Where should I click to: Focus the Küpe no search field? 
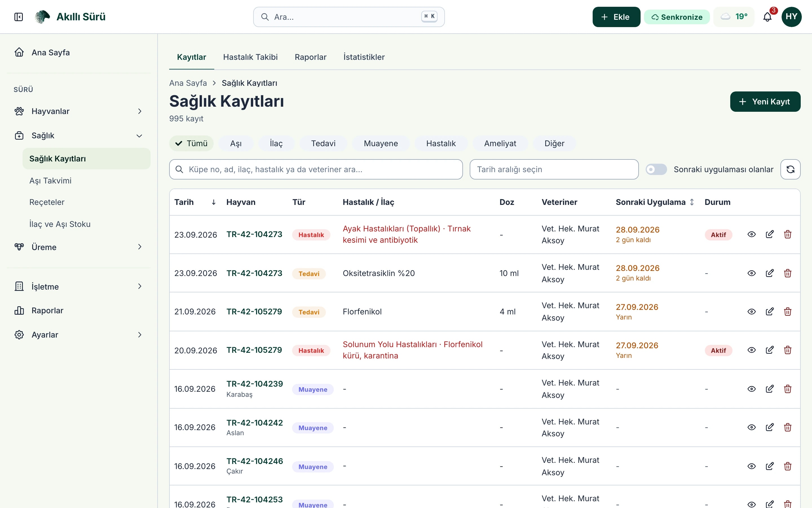tap(316, 169)
